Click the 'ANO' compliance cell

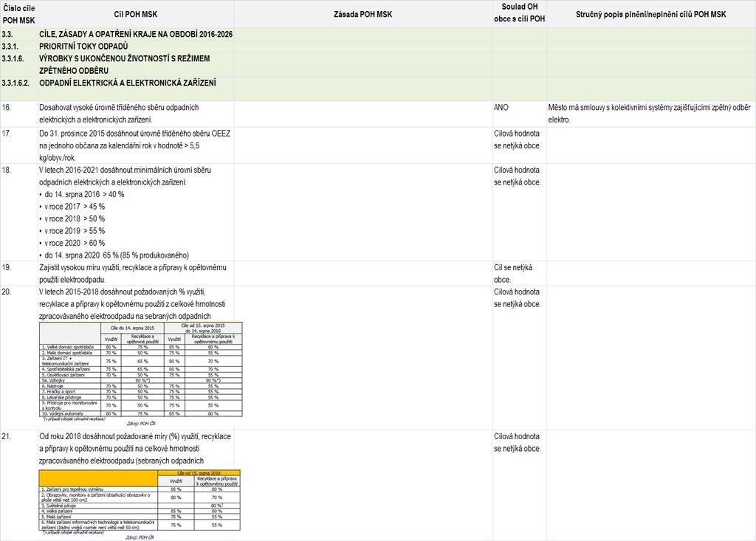tap(501, 108)
